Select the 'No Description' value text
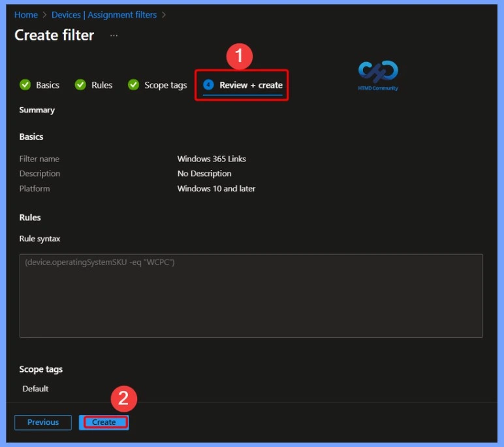 [x=204, y=174]
